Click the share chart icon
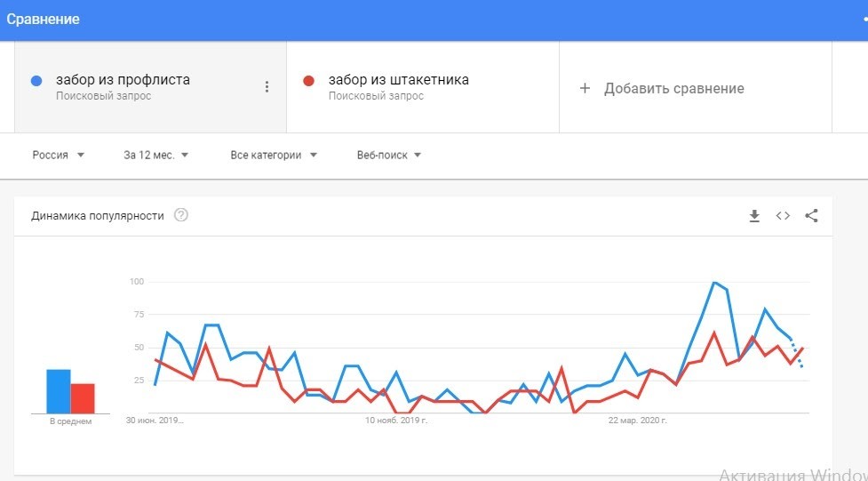Image resolution: width=868 pixels, height=481 pixels. 811,215
